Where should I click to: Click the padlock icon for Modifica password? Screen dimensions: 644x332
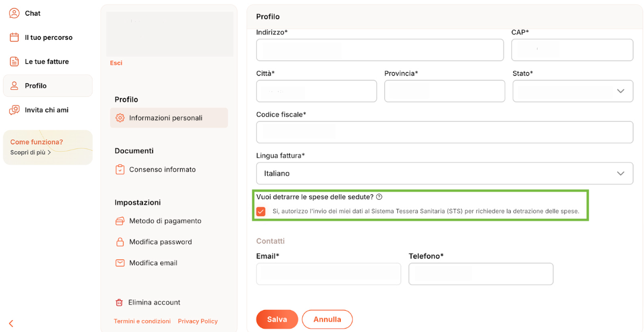point(120,242)
